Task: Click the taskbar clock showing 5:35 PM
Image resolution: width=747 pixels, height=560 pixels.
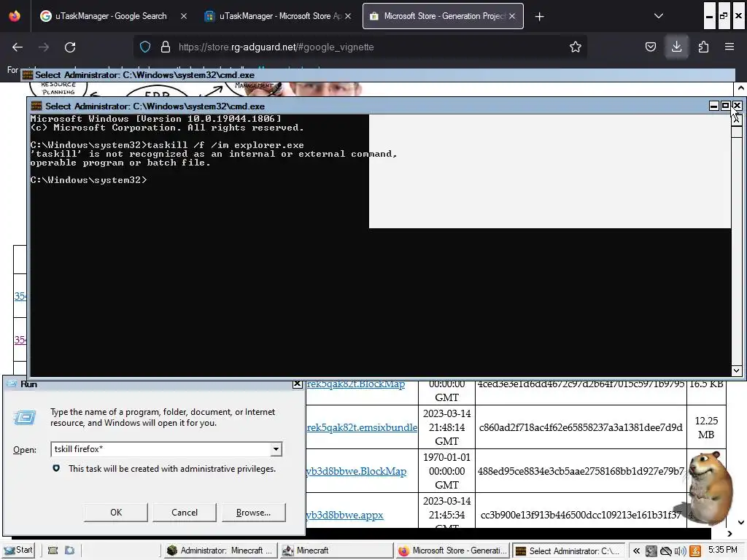Action: pos(722,550)
